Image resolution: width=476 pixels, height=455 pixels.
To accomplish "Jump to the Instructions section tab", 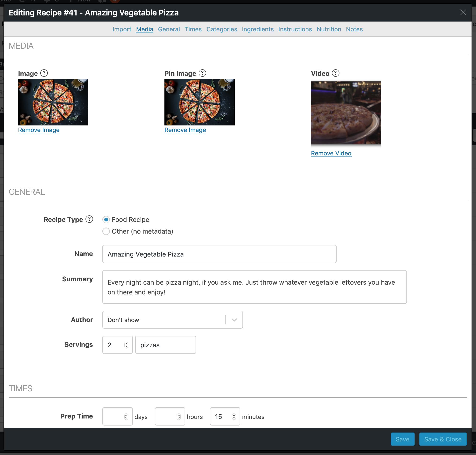I will [x=295, y=29].
